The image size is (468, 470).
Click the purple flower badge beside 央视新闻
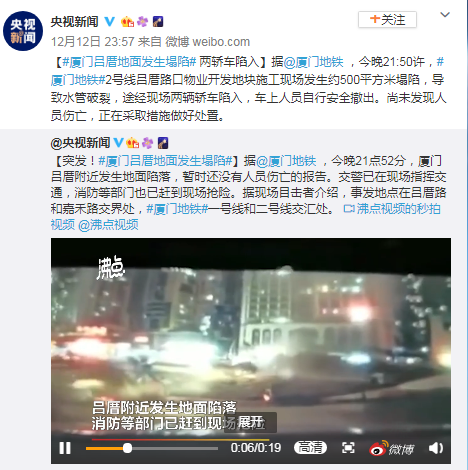tap(143, 22)
